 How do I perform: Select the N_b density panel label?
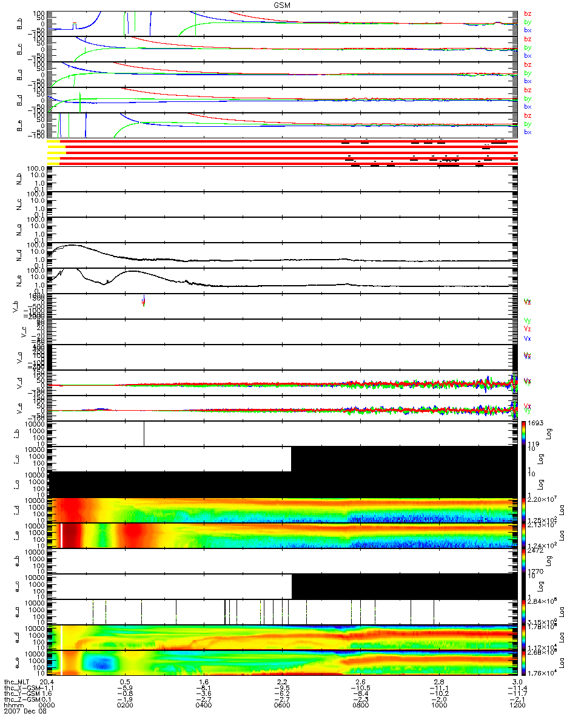[x=19, y=179]
